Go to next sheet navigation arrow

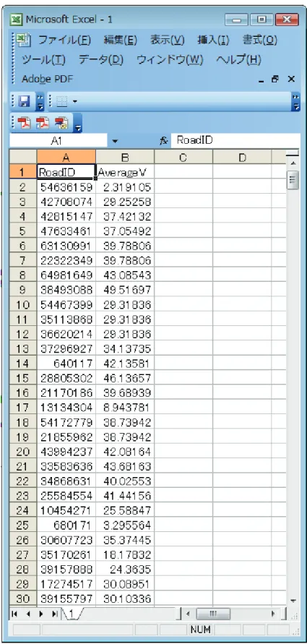41,614
